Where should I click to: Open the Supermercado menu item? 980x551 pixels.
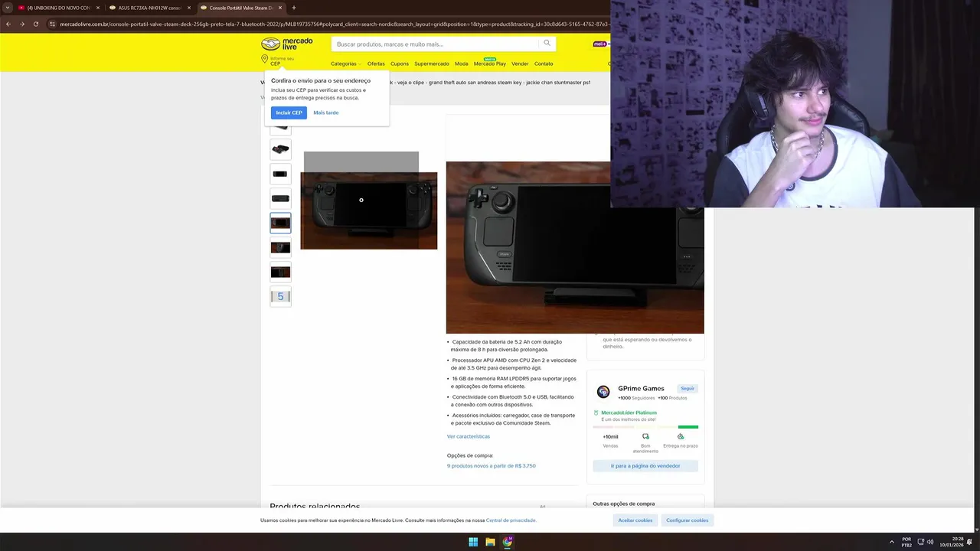click(432, 64)
